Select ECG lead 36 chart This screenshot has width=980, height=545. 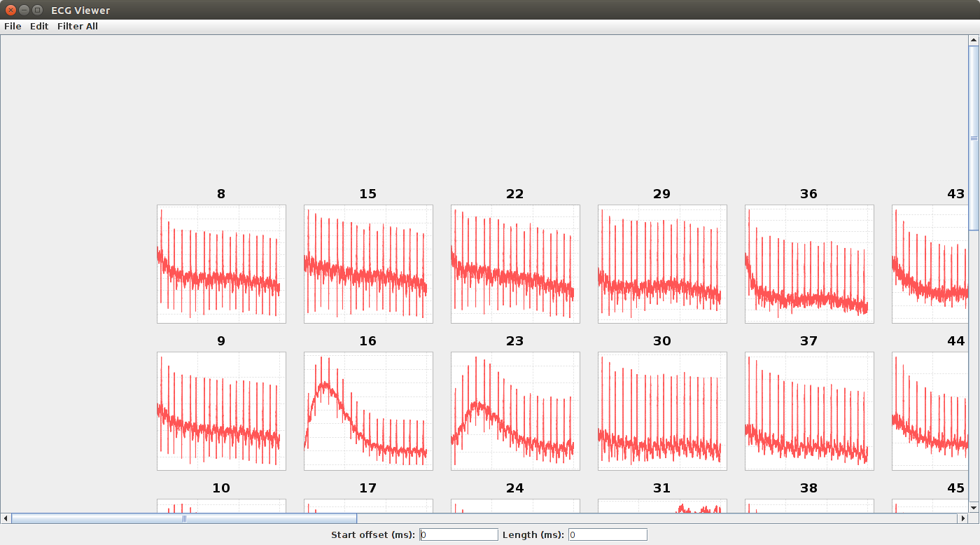809,264
